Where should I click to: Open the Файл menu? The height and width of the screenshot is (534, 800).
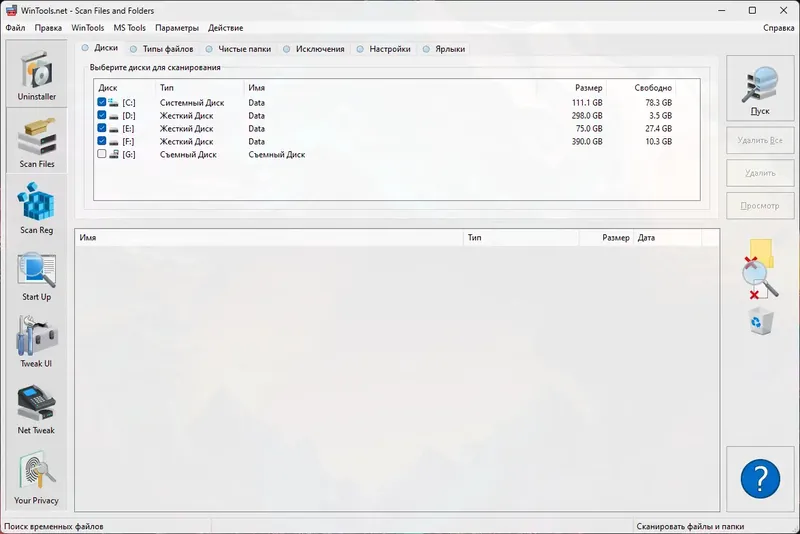point(15,28)
